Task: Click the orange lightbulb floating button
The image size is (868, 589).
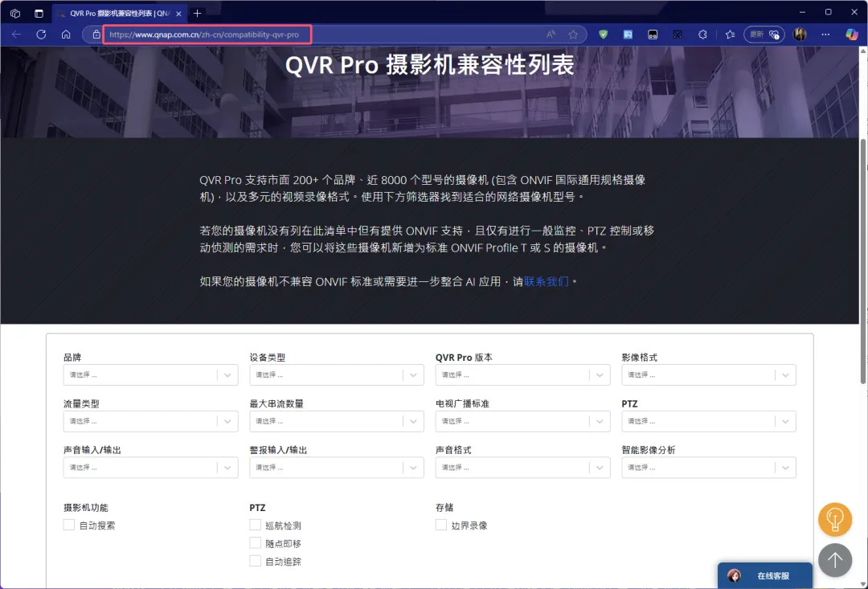Action: 834,520
